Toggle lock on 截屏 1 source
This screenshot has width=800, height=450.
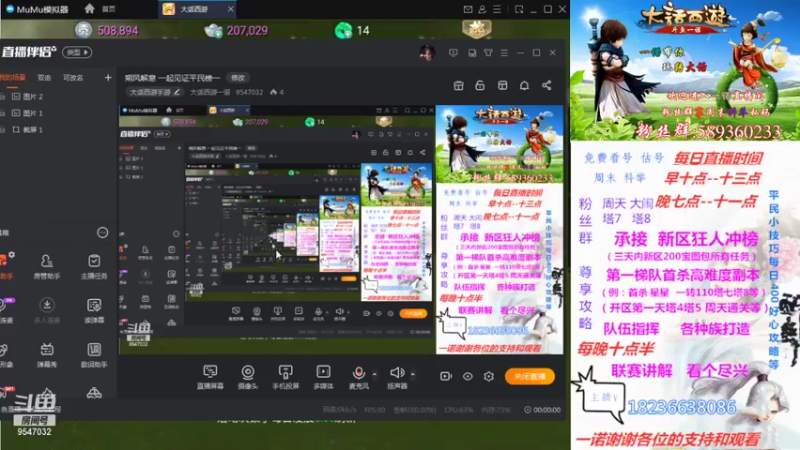(3, 130)
